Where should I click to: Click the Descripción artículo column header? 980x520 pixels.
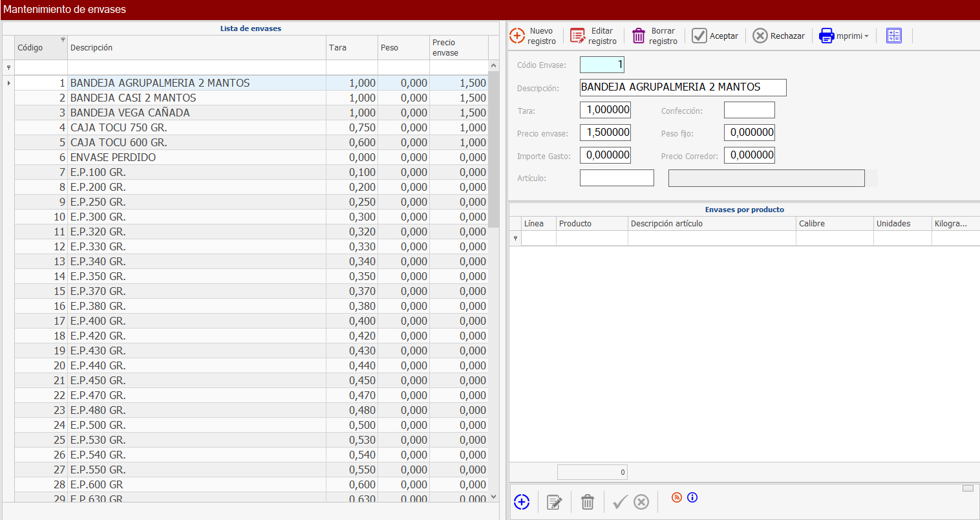[x=712, y=223]
